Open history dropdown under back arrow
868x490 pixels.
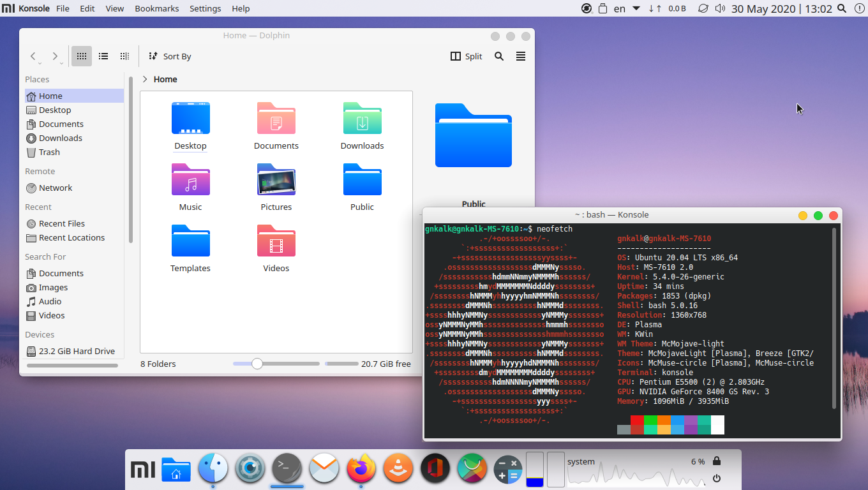click(x=40, y=63)
